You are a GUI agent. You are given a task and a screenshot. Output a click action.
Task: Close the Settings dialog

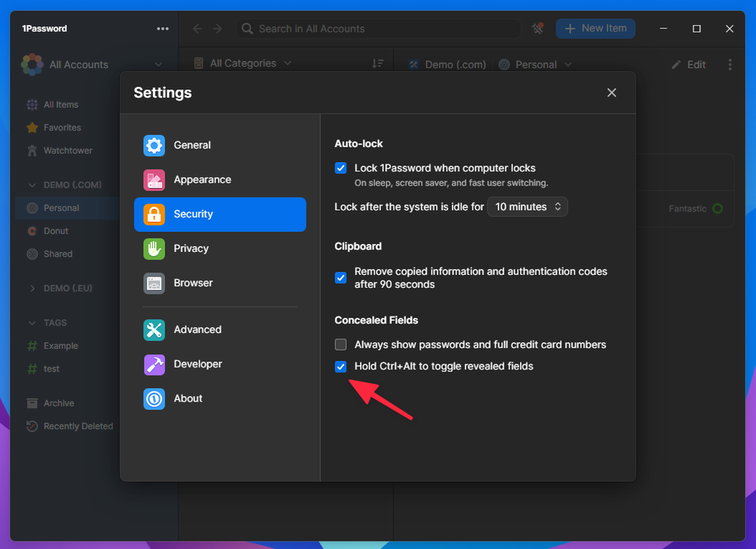611,92
